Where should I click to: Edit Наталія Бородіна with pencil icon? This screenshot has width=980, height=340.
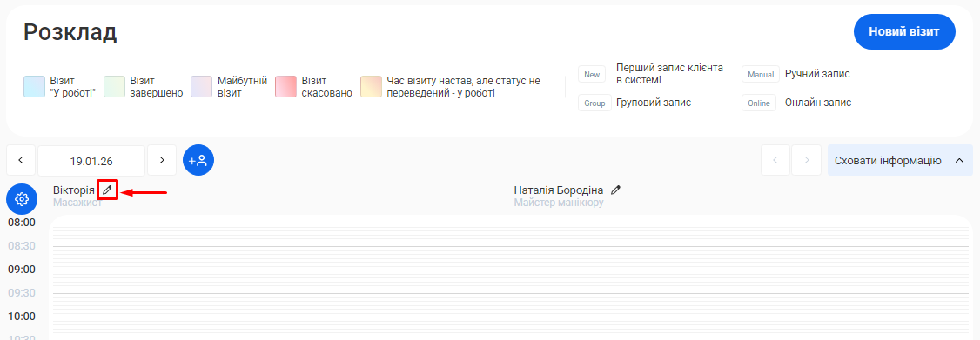tap(615, 190)
